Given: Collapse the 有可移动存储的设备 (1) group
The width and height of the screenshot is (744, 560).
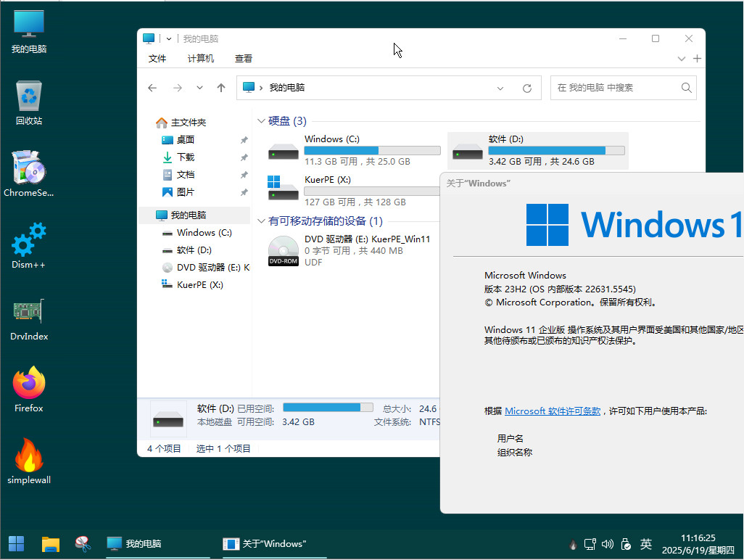Looking at the screenshot, I should (261, 221).
